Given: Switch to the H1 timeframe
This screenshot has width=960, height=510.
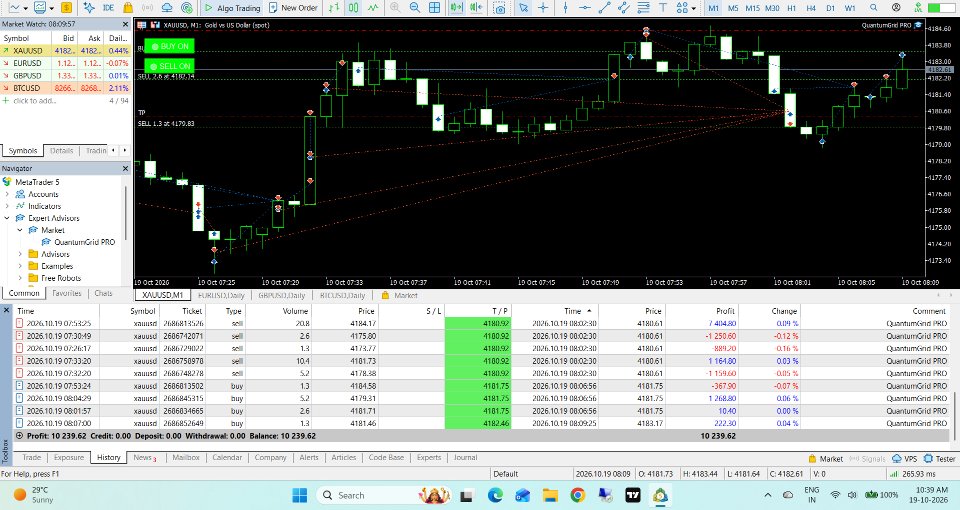Looking at the screenshot, I should 792,8.
